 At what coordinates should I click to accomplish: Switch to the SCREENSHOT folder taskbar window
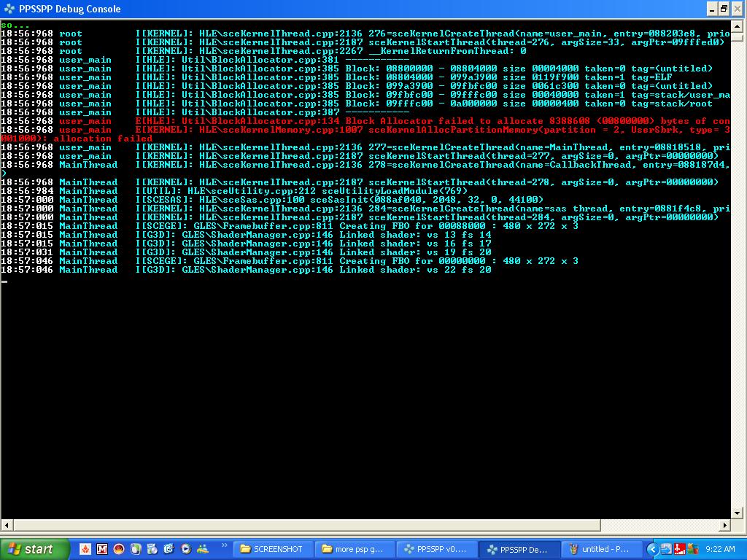point(273,549)
